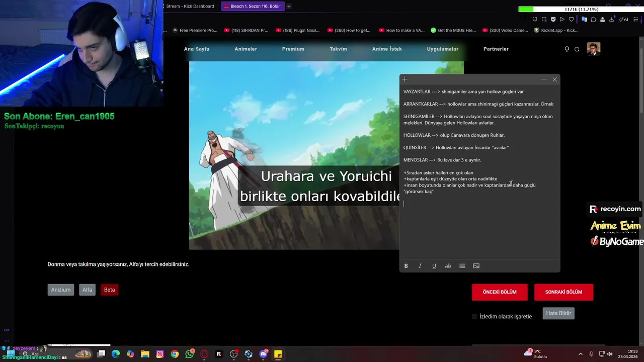The height and width of the screenshot is (362, 644).
Task: Open the 9°C Bulutlu weather widget
Action: (536, 353)
